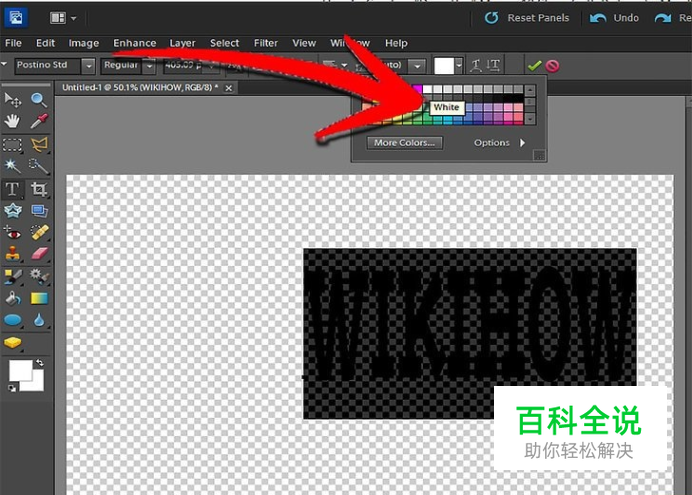Click the Photoshop Elements home icon

click(16, 18)
